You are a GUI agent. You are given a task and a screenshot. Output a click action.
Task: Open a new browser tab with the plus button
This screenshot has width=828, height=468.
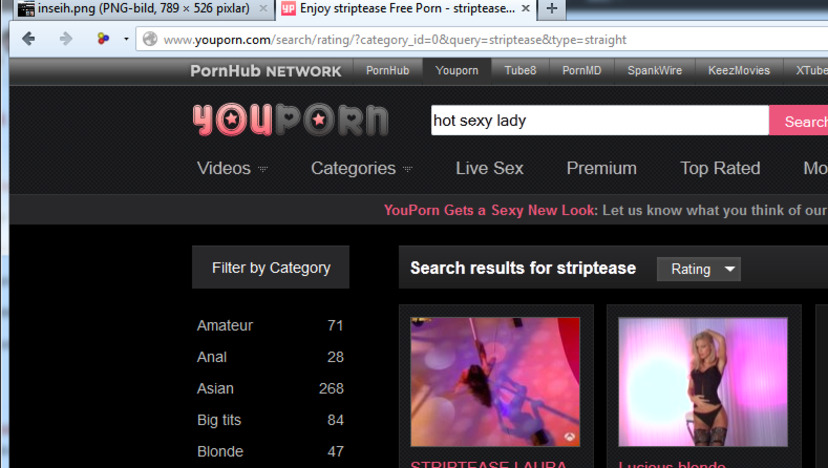[551, 9]
